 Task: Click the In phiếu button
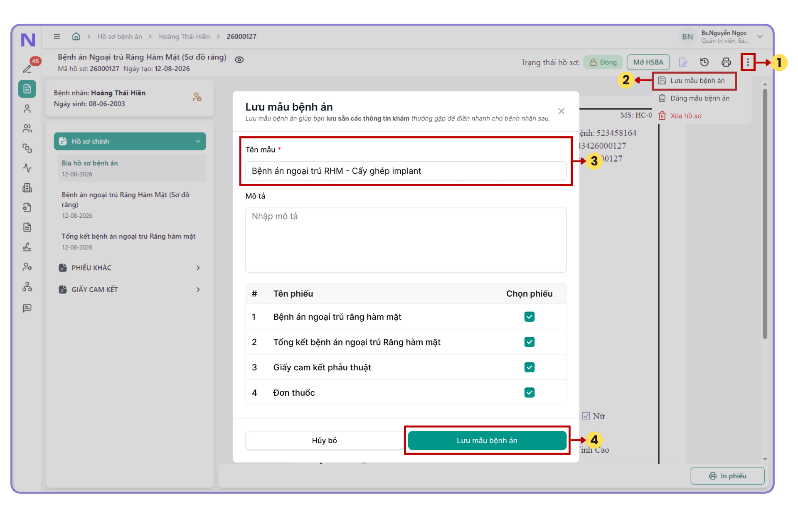tap(727, 476)
